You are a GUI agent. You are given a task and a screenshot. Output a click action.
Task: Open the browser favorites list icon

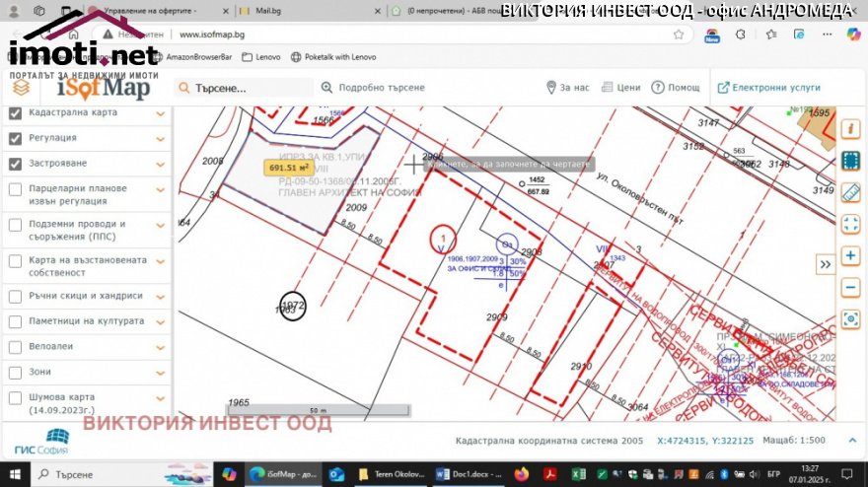pyautogui.click(x=770, y=35)
